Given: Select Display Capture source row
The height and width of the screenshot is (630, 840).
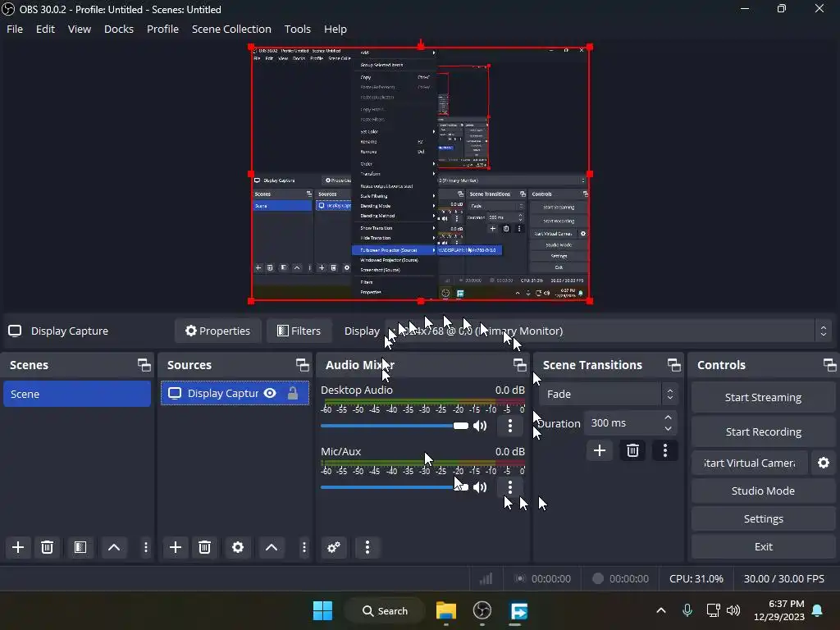Looking at the screenshot, I should pyautogui.click(x=235, y=393).
